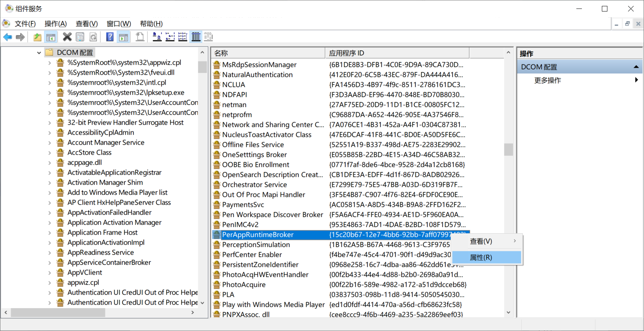Select 32-bit Preview Handler Surrogate Host
Screen dimensions: 644x331
(x=125, y=123)
